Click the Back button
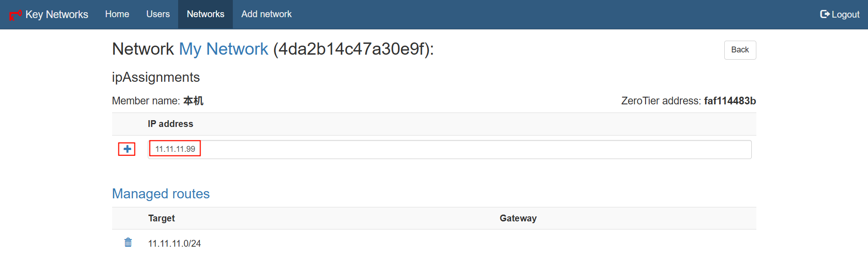Screen dimensions: 868x253 tap(740, 50)
